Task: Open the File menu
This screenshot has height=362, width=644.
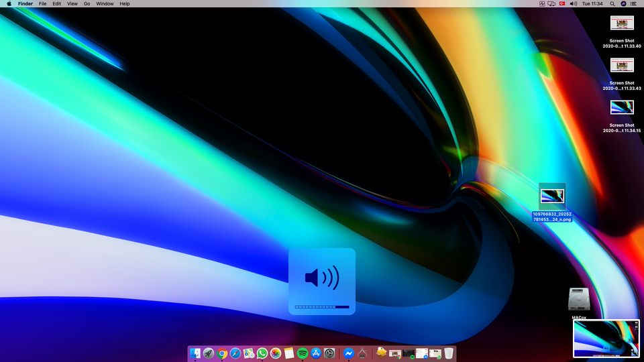Action: point(42,4)
